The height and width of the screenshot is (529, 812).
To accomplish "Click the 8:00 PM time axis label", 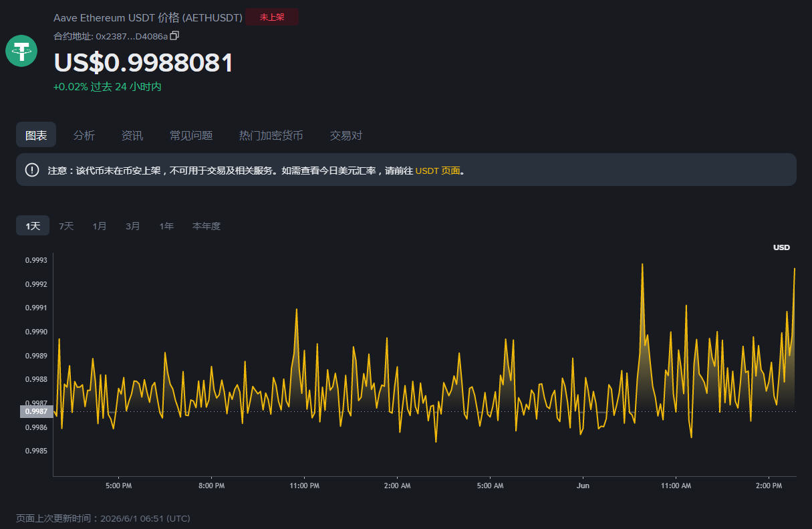I will tap(211, 486).
